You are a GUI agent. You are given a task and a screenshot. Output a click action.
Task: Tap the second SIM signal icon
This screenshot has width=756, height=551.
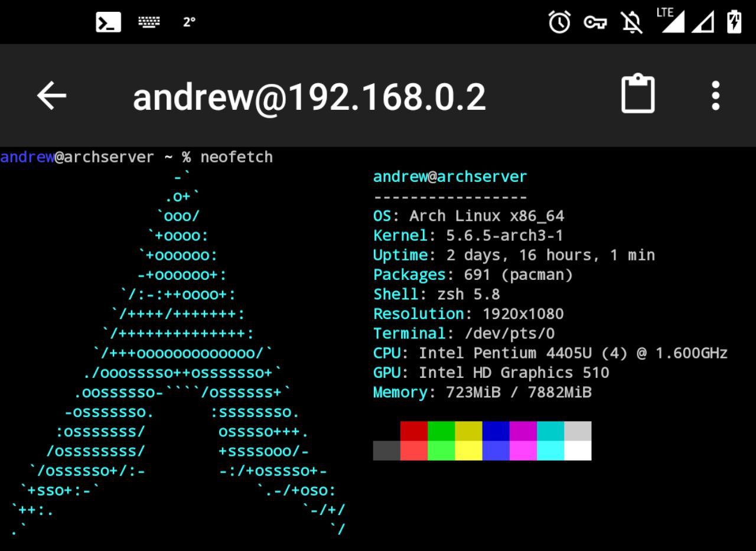703,22
